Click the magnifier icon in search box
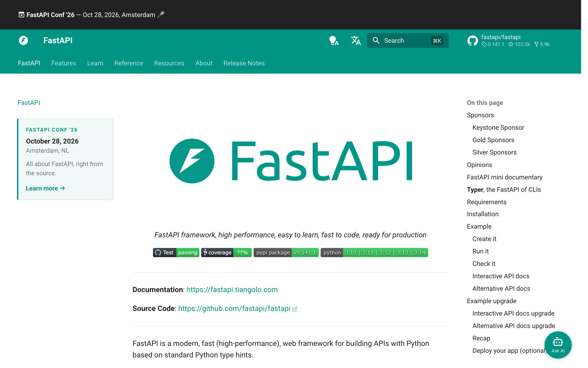This screenshot has height=368, width=588. click(x=376, y=40)
